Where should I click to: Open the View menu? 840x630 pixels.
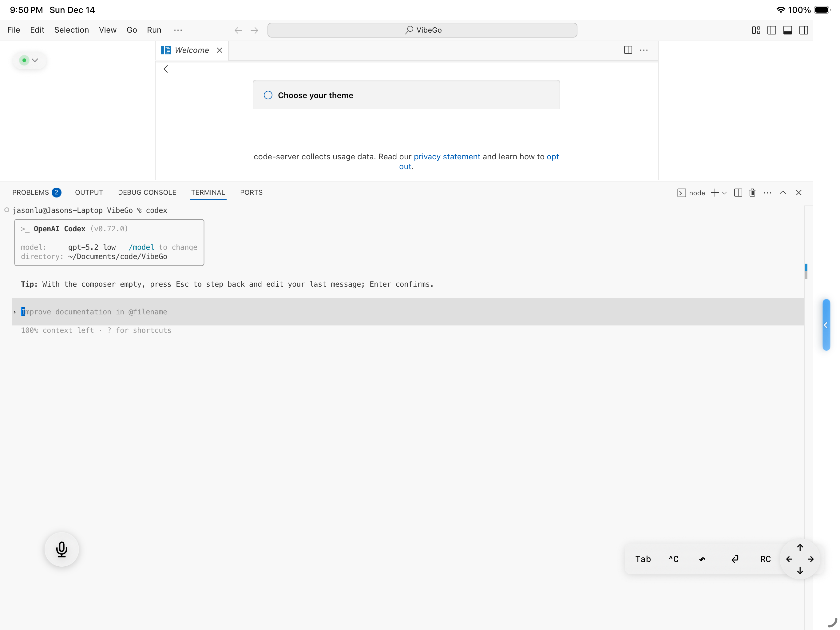[108, 30]
